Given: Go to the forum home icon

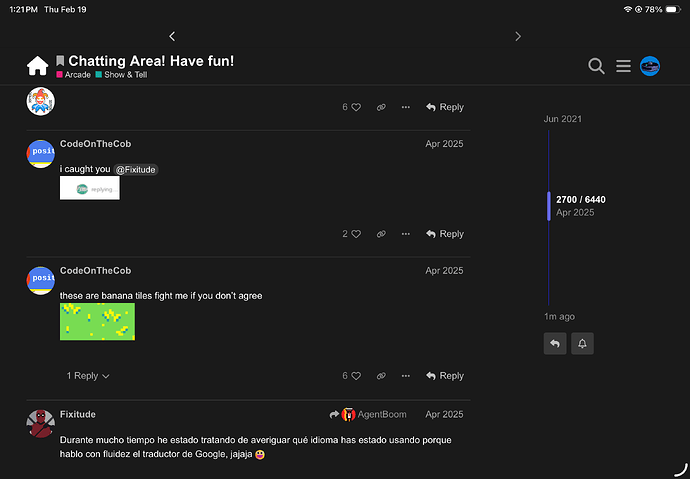Looking at the screenshot, I should pyautogui.click(x=37, y=66).
